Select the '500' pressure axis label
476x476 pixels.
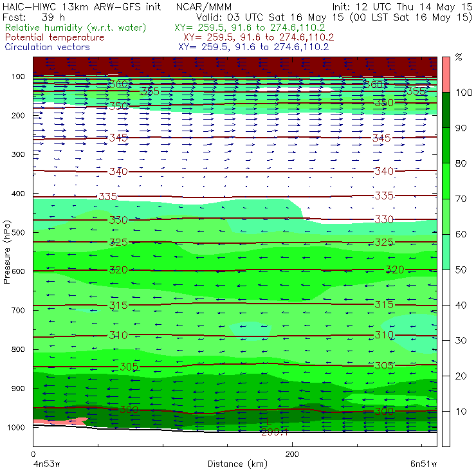18,232
